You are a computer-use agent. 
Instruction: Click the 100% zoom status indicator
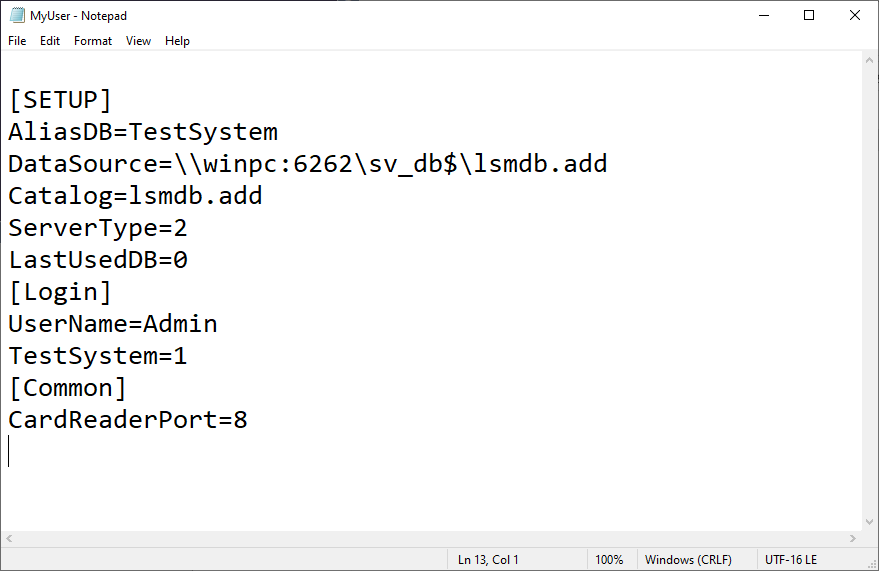tap(609, 560)
